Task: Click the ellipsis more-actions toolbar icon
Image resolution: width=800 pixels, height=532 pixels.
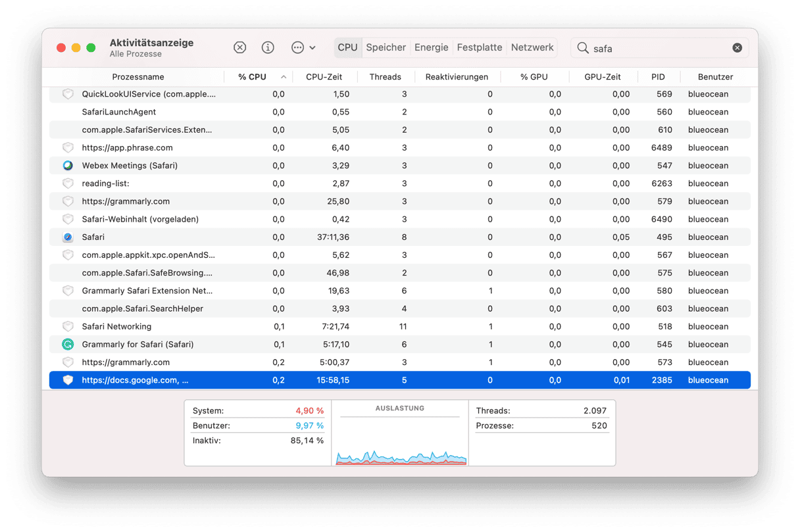Action: (297, 47)
